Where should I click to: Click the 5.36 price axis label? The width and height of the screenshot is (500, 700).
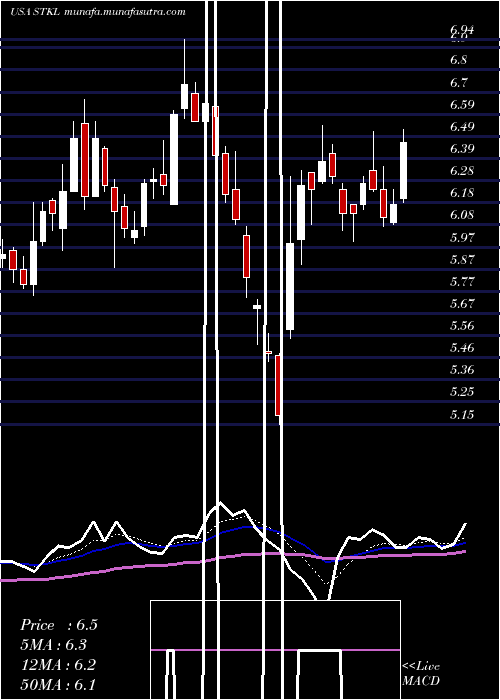click(x=462, y=370)
